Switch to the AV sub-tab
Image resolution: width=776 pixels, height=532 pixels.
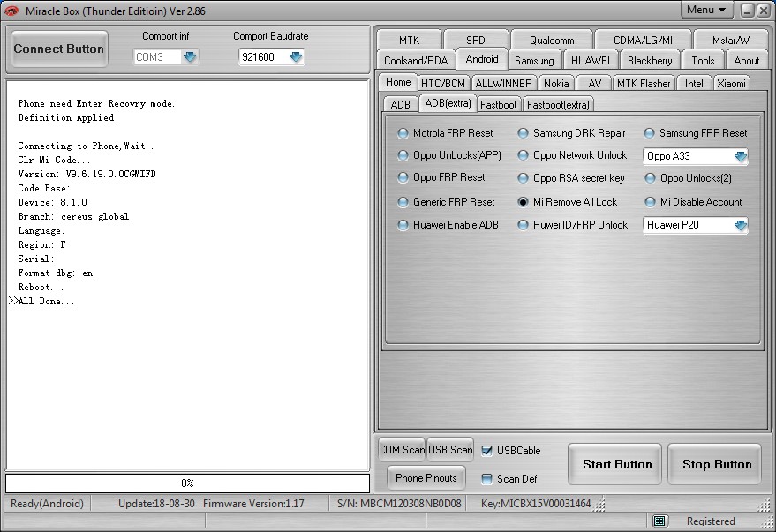pyautogui.click(x=594, y=84)
